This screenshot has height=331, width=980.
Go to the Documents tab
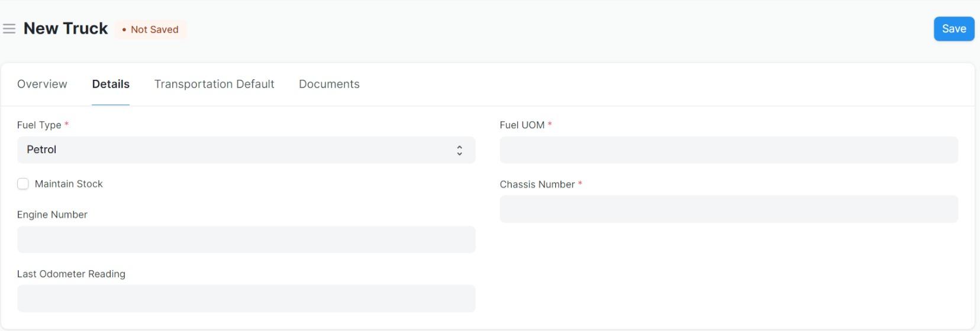(329, 84)
